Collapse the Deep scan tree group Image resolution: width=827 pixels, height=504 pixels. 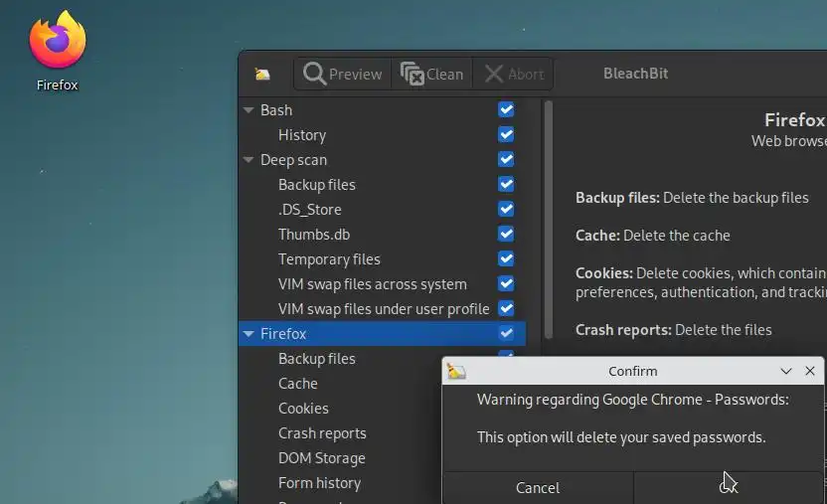[x=248, y=160]
